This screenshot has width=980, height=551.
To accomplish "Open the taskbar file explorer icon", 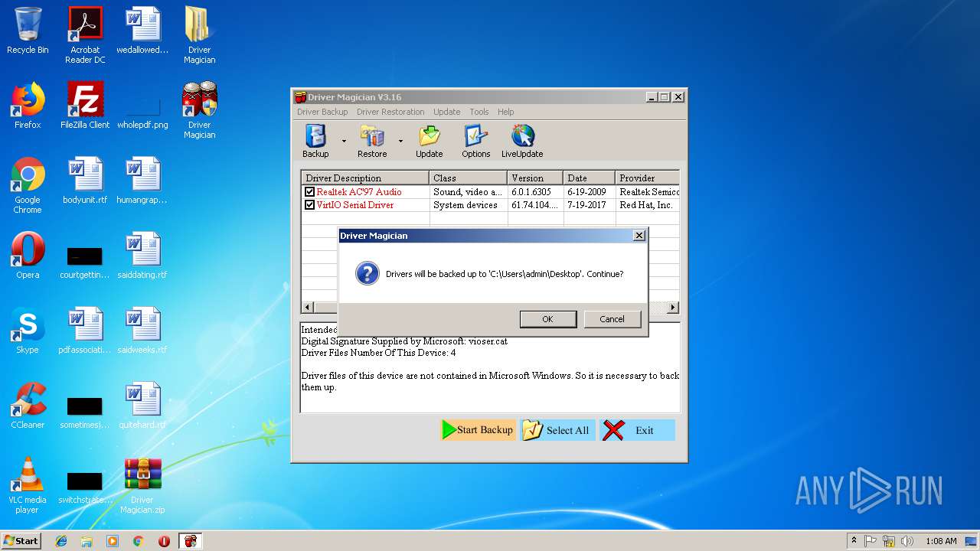I will point(87,540).
